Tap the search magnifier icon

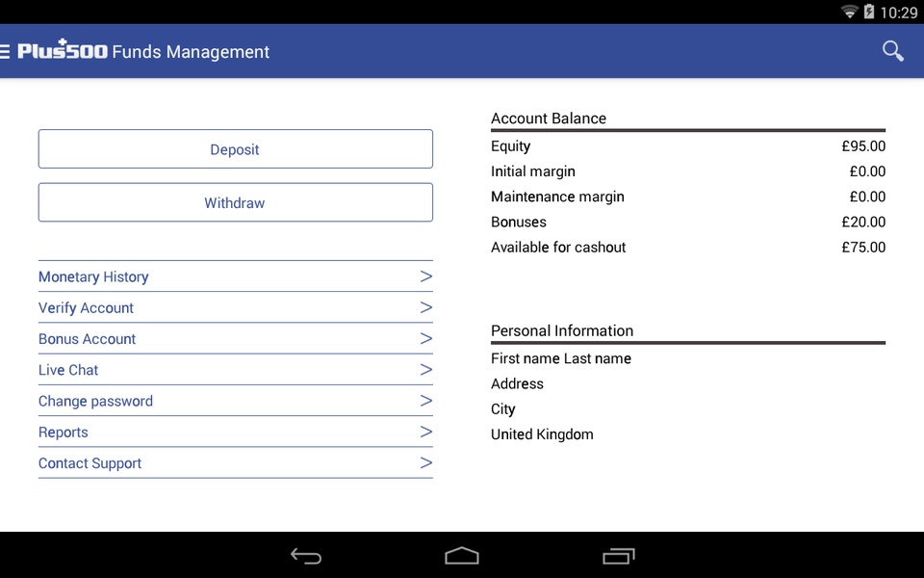893,51
